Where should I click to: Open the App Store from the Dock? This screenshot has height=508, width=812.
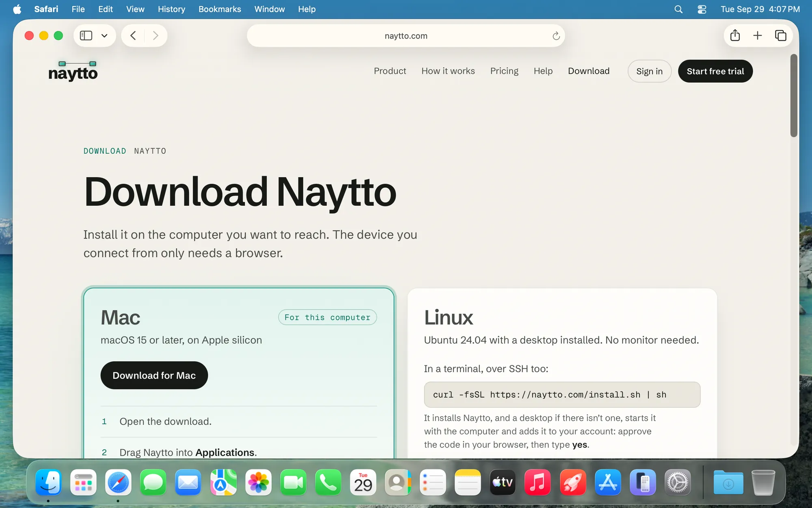pos(608,482)
